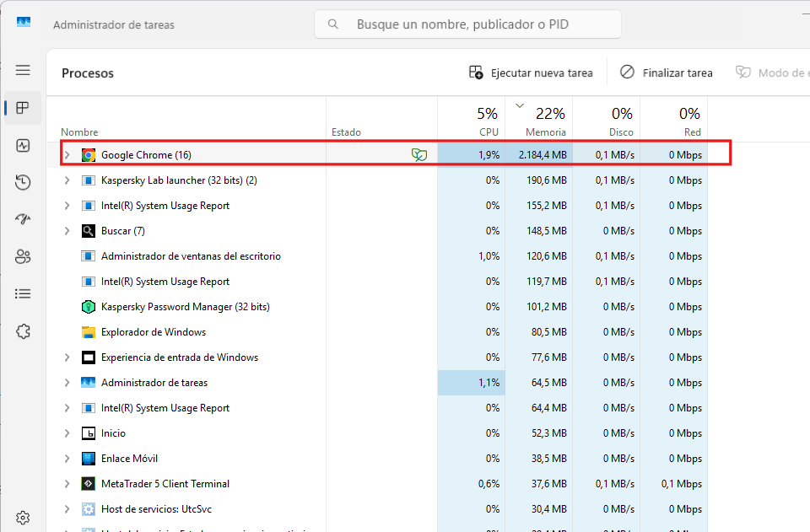Click the search magnifier icon in search box
The height and width of the screenshot is (532, 810).
pyautogui.click(x=333, y=24)
